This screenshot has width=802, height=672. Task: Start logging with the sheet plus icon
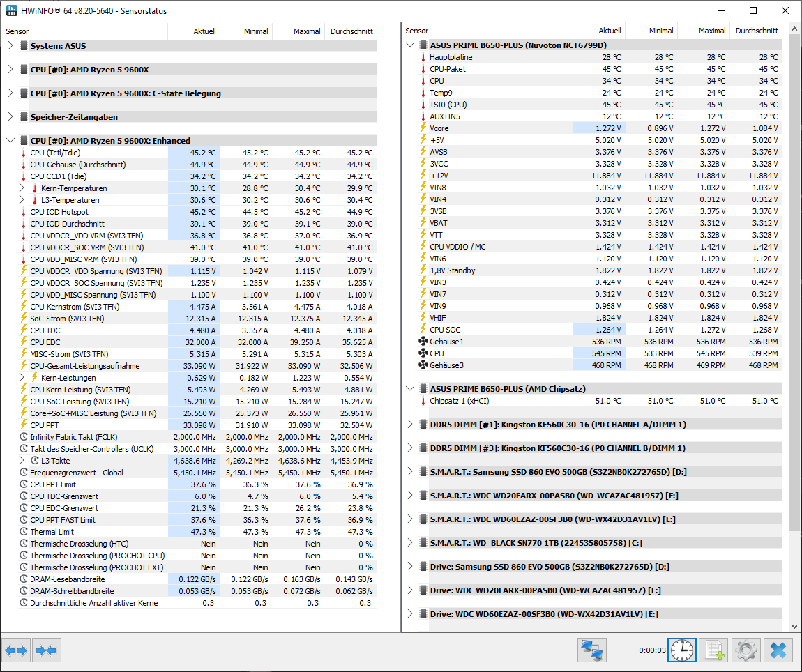tap(714, 650)
